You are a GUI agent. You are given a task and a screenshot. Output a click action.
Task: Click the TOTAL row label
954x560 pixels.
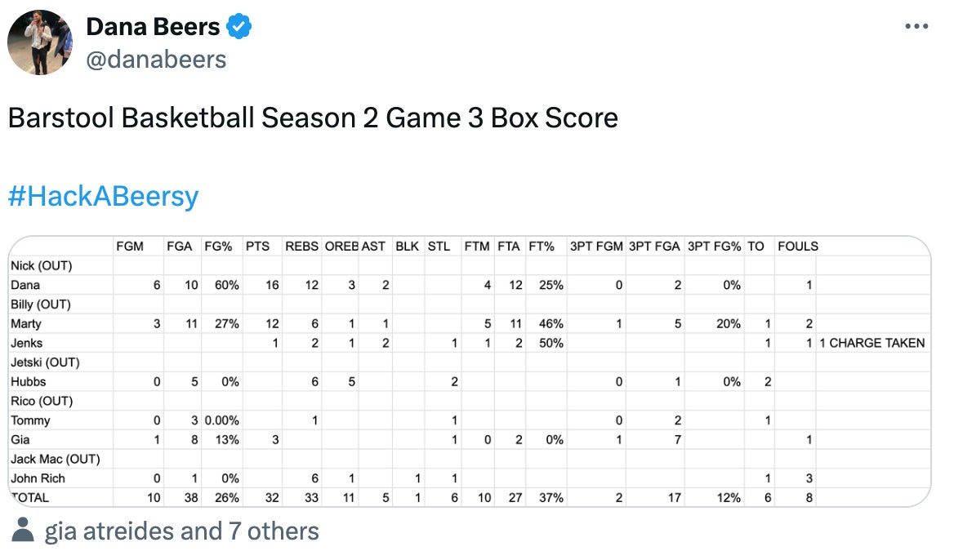coord(29,497)
